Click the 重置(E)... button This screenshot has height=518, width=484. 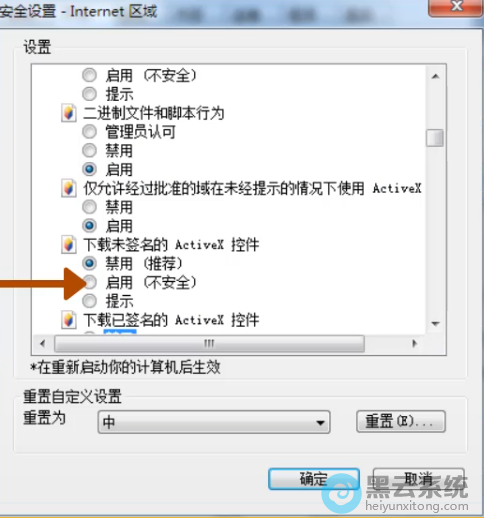click(401, 421)
